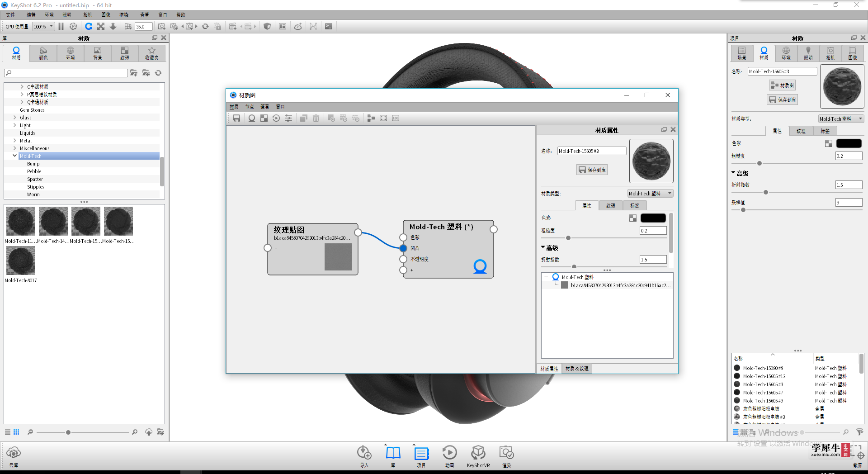The width and height of the screenshot is (868, 474).
Task: Click the blue refresh render icon in main toolbar
Action: coord(89,26)
